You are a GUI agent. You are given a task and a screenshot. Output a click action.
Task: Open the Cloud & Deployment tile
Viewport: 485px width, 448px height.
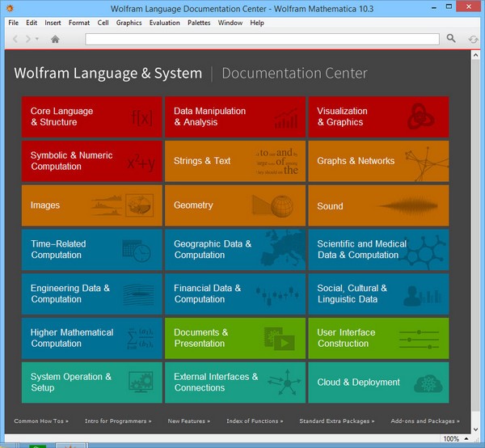[378, 382]
